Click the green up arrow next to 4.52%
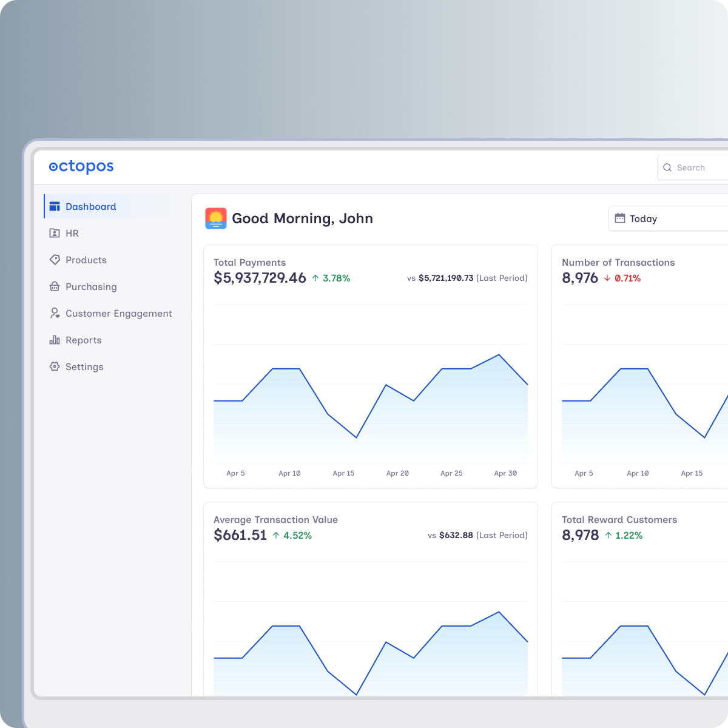Viewport: 728px width, 728px height. tap(276, 536)
